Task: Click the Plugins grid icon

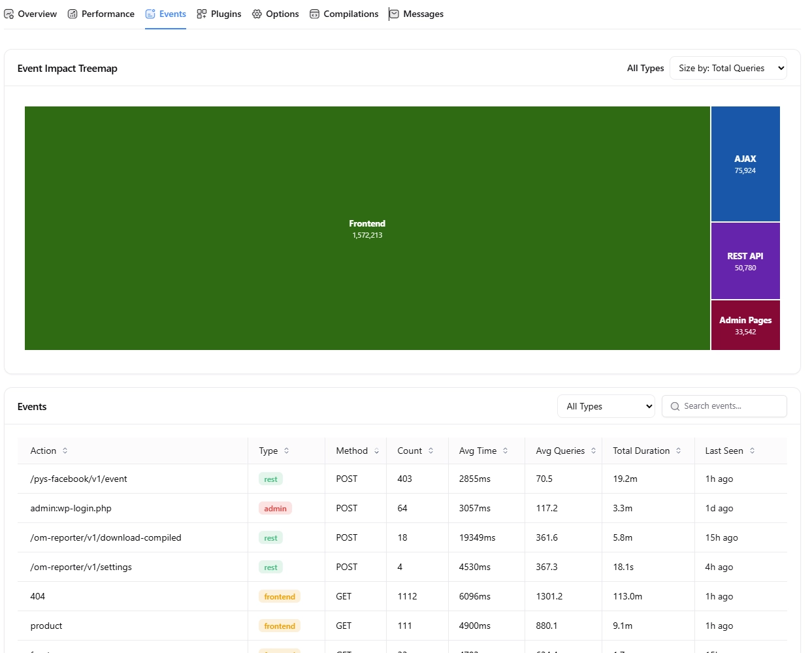Action: (201, 13)
